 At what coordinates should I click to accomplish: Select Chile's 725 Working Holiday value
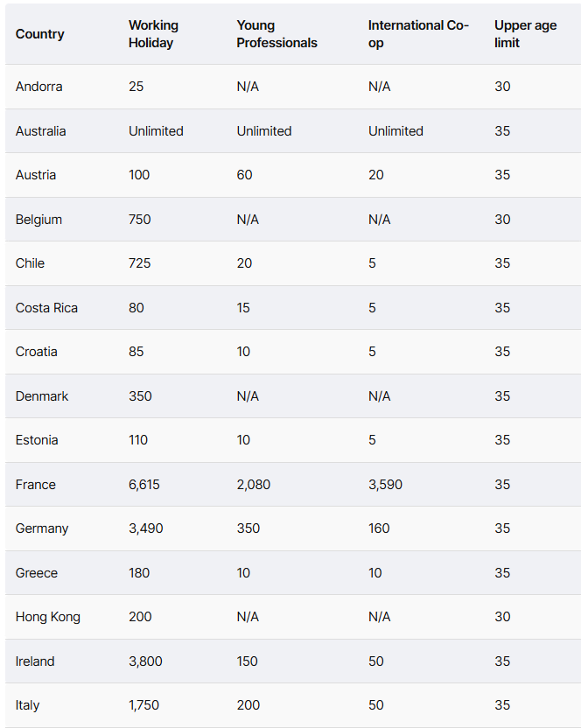click(140, 263)
